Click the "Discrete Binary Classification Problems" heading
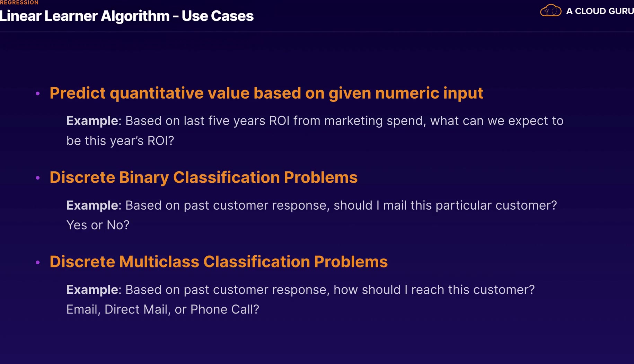The width and height of the screenshot is (634, 364). pyautogui.click(x=203, y=177)
